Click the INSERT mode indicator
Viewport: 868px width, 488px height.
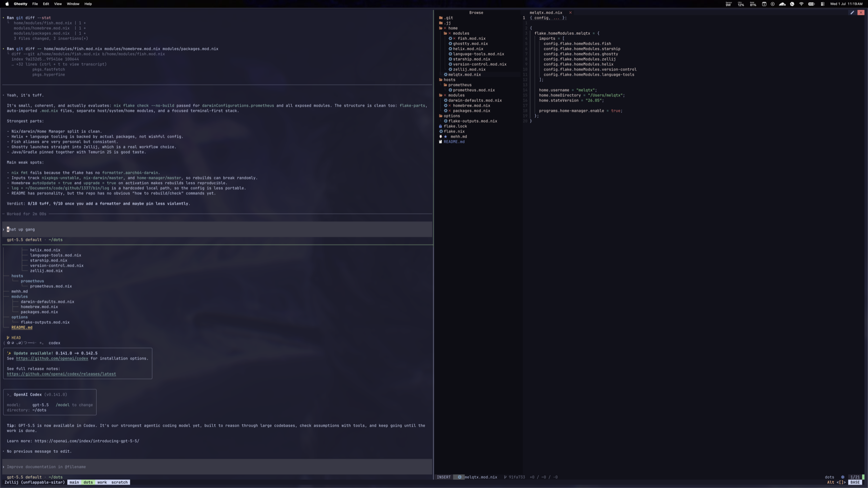pyautogui.click(x=444, y=477)
